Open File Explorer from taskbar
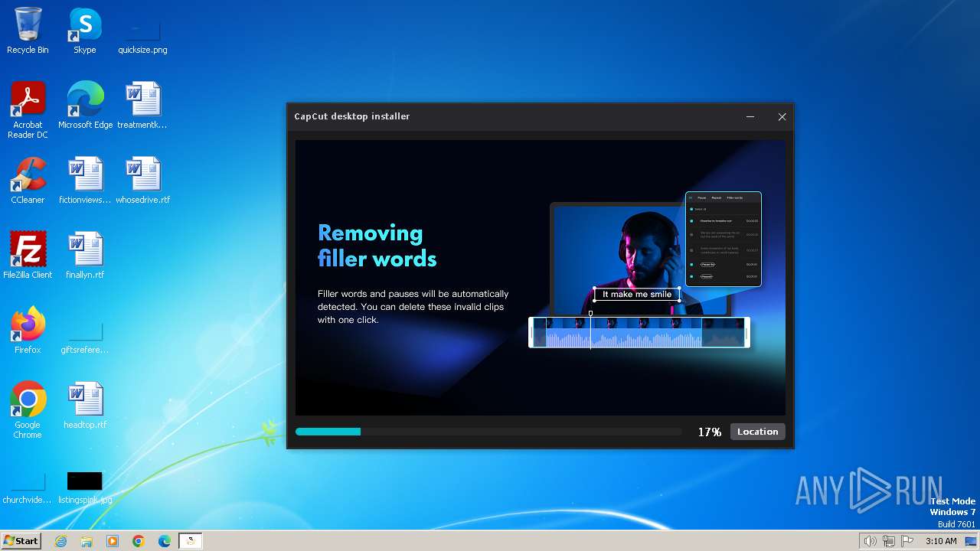The width and height of the screenshot is (980, 551). click(x=87, y=541)
